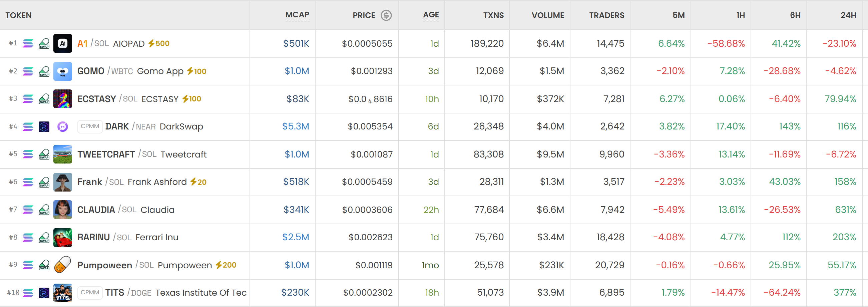868x307 pixels.
Task: Click the $9.5M volume for TWEETCRAFT
Action: 550,154
